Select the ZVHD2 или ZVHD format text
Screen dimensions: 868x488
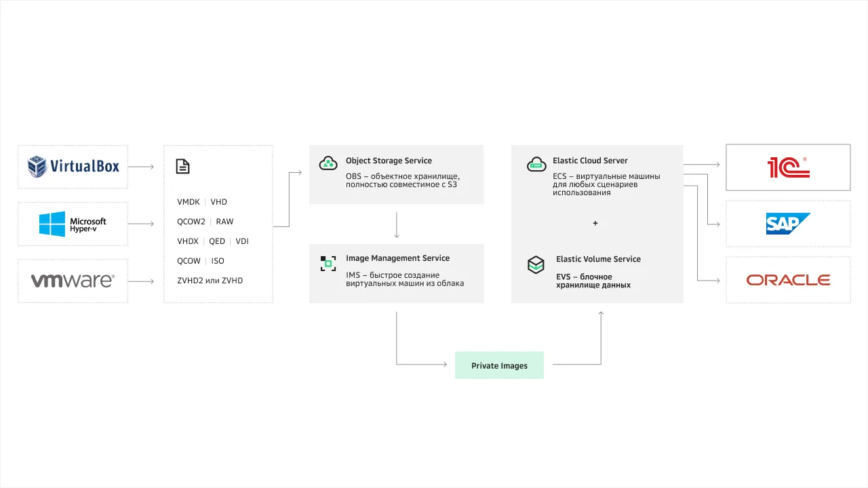pyautogui.click(x=210, y=281)
